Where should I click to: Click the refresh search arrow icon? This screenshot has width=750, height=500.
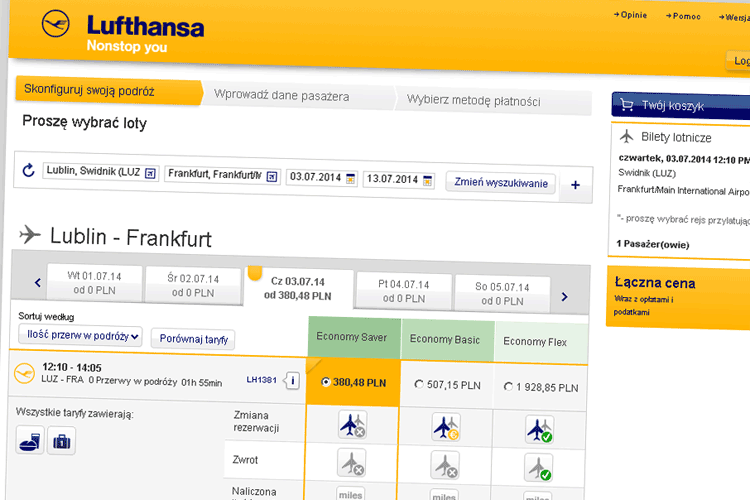(29, 170)
